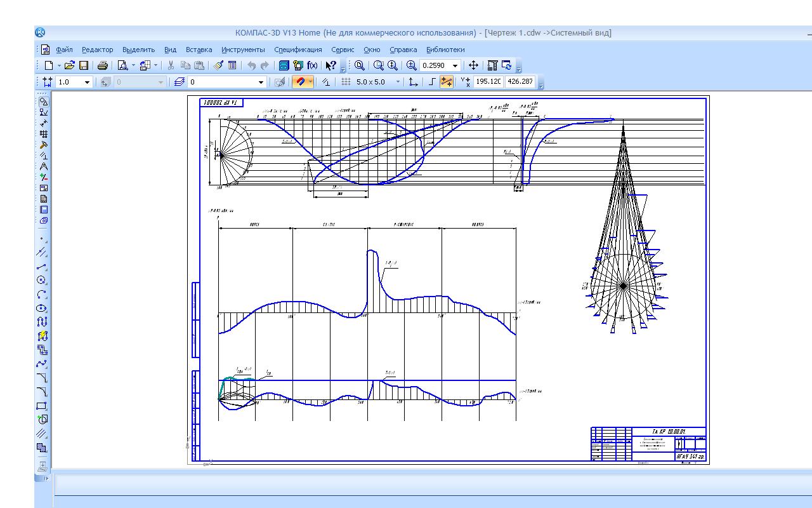Viewport: 812px width, 508px height.
Task: Print the drawing
Action: point(103,65)
